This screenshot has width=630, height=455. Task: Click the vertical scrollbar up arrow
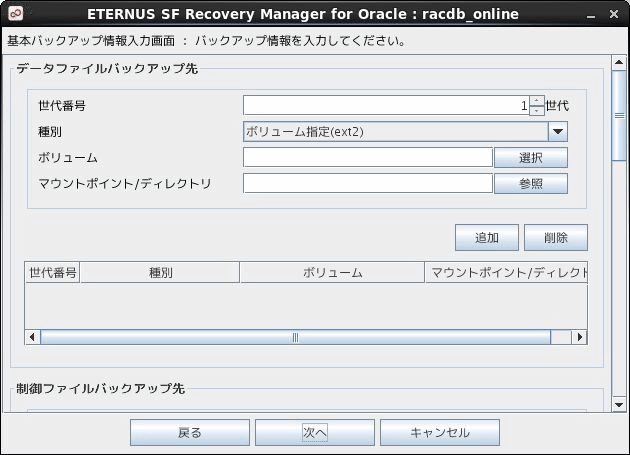point(619,62)
